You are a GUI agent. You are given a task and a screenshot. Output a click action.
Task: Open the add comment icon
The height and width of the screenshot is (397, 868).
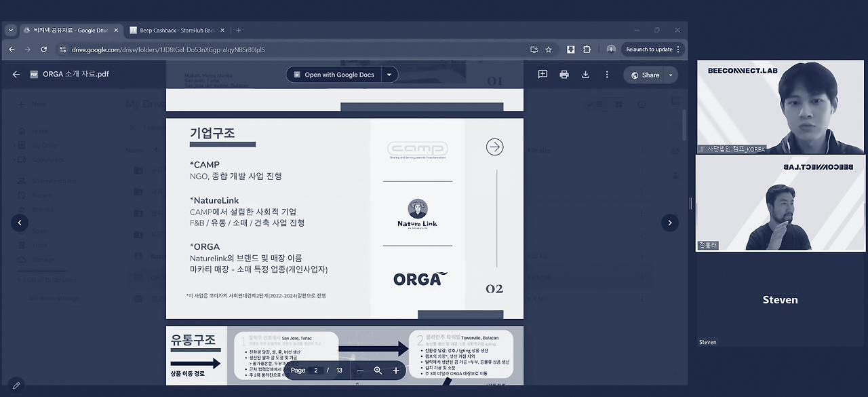pyautogui.click(x=542, y=75)
